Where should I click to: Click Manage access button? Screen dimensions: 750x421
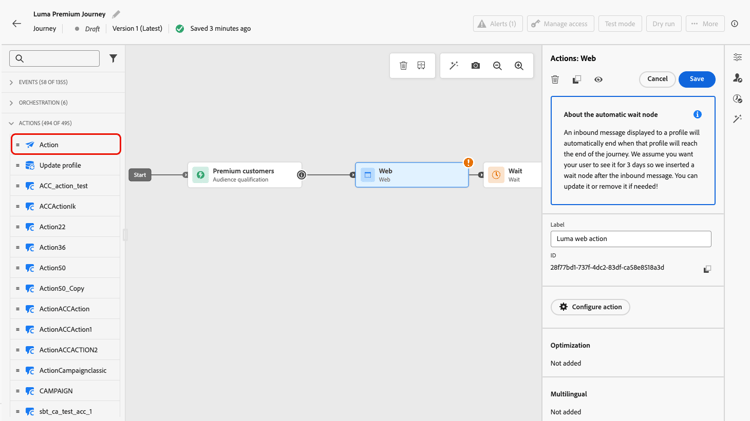click(x=560, y=23)
